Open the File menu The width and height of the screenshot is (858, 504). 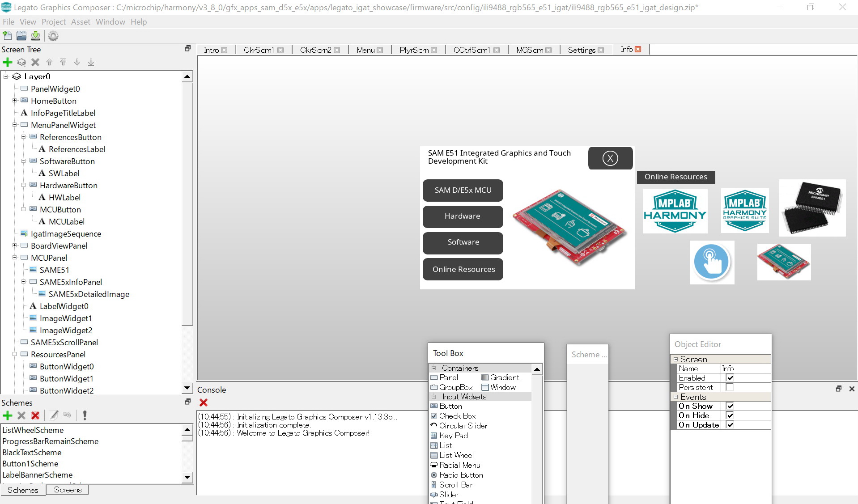click(x=8, y=21)
